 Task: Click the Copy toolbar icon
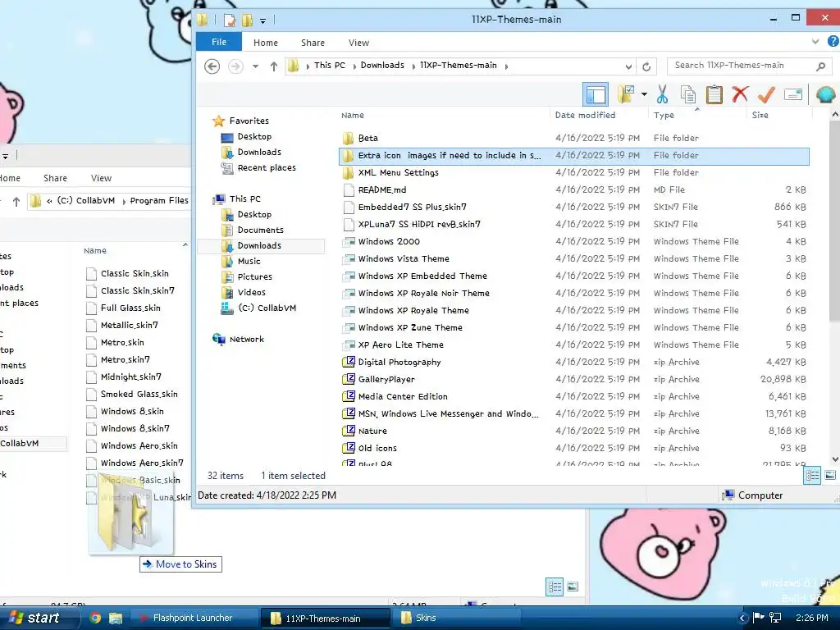(688, 95)
